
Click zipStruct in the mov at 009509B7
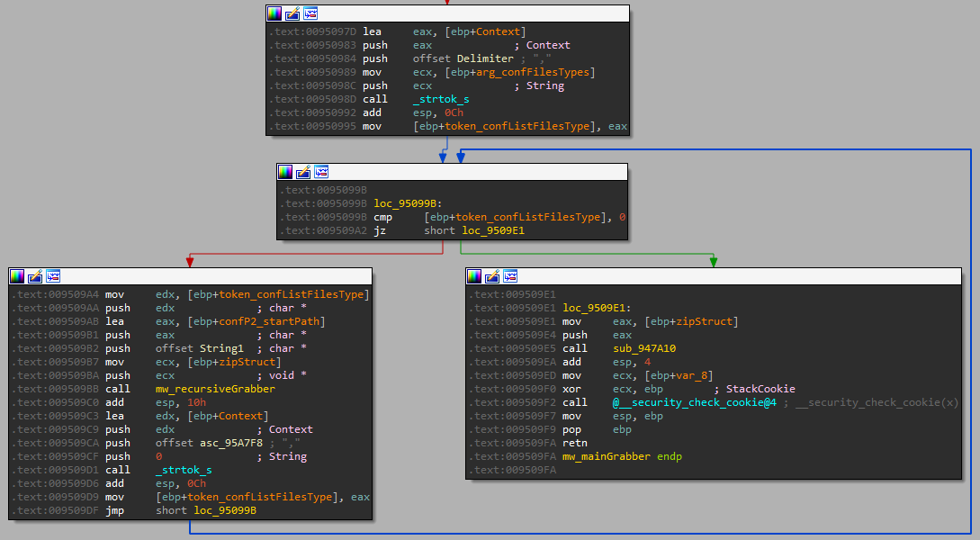[247, 362]
